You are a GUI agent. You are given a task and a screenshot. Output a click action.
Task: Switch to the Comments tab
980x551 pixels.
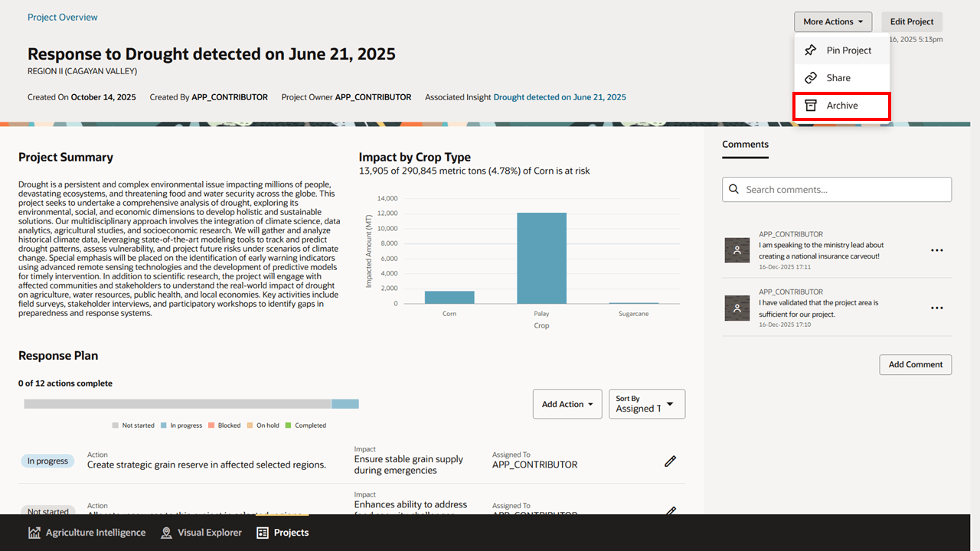coord(745,144)
